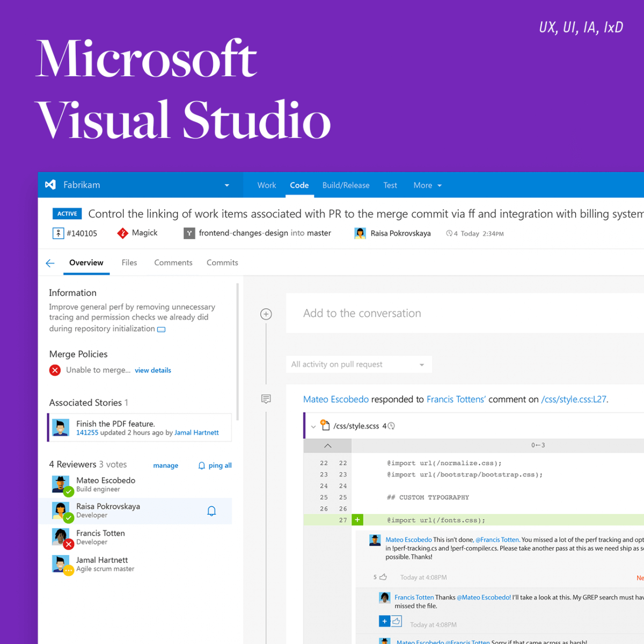
Task: Click Raisa Pokrovskaya's ping bell icon
Action: (x=211, y=511)
